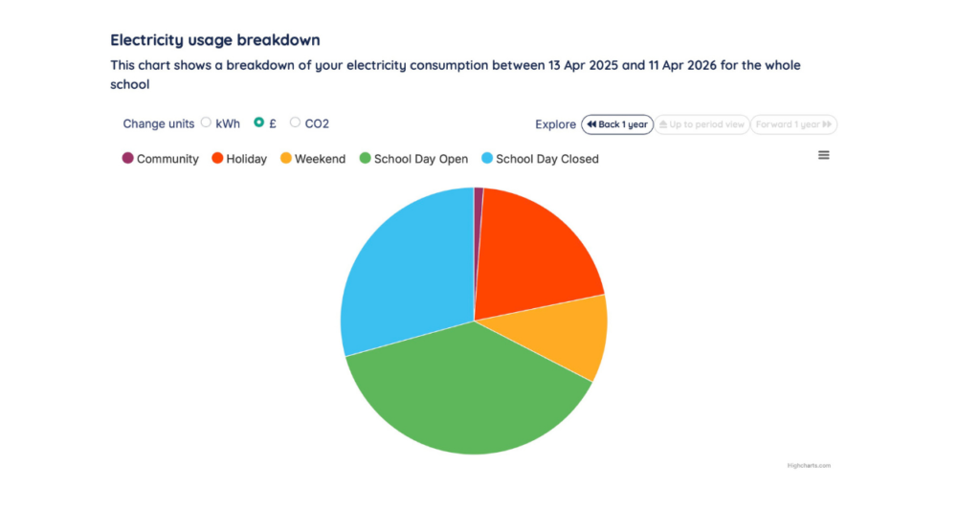The width and height of the screenshot is (980, 510).
Task: Click Up to period view button
Action: tap(702, 124)
